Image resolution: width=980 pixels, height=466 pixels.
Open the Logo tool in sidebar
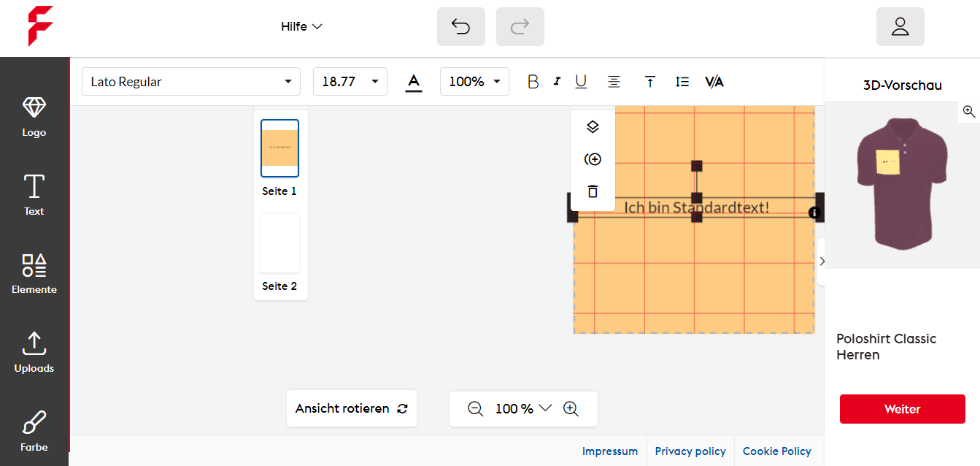pos(34,117)
